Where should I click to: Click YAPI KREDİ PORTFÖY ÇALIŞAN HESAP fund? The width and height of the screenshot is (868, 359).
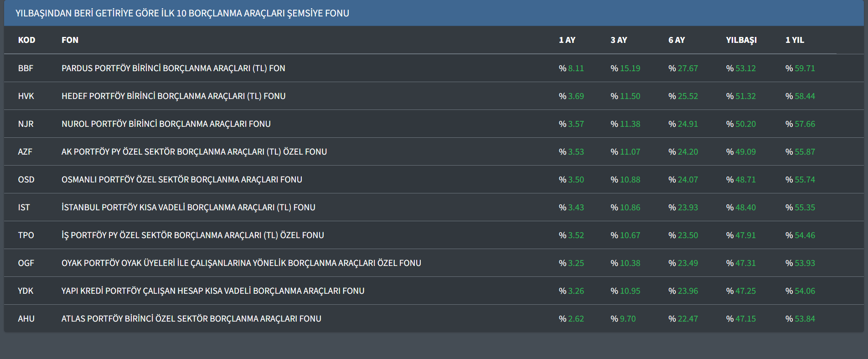point(213,291)
